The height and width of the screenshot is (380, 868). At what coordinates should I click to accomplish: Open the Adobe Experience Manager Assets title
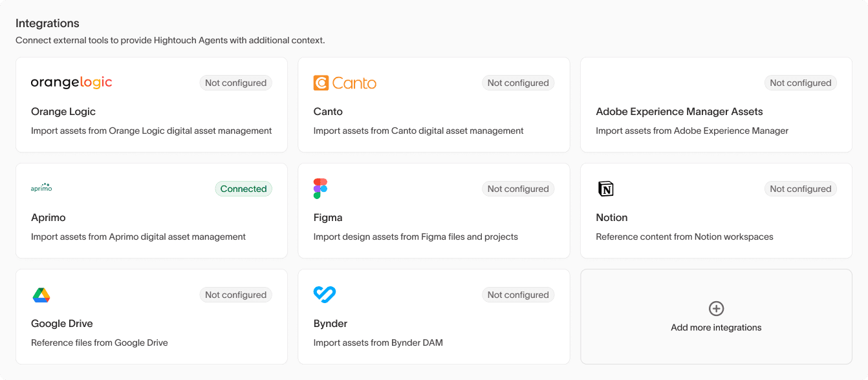point(679,112)
